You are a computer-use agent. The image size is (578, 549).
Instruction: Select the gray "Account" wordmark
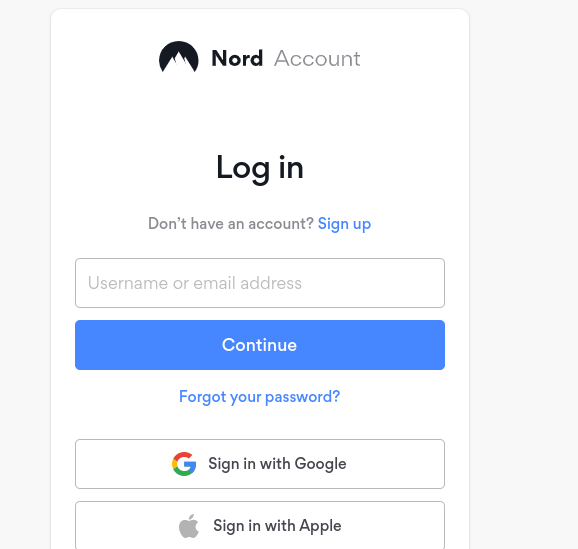click(317, 59)
